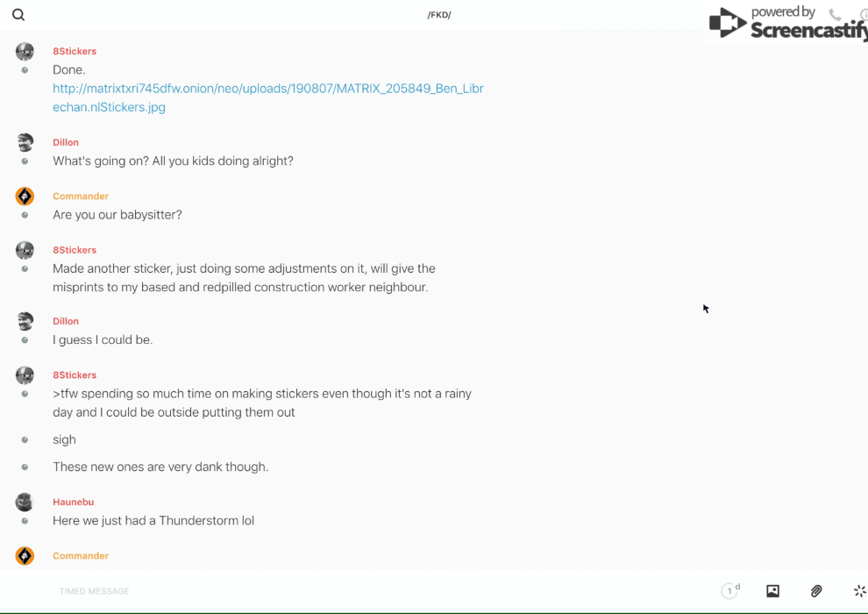Click the /FKD/ room title
This screenshot has width=868, height=614.
pos(439,15)
